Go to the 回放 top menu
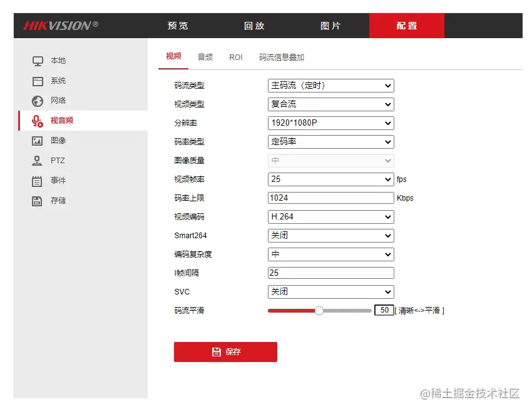 tap(254, 26)
